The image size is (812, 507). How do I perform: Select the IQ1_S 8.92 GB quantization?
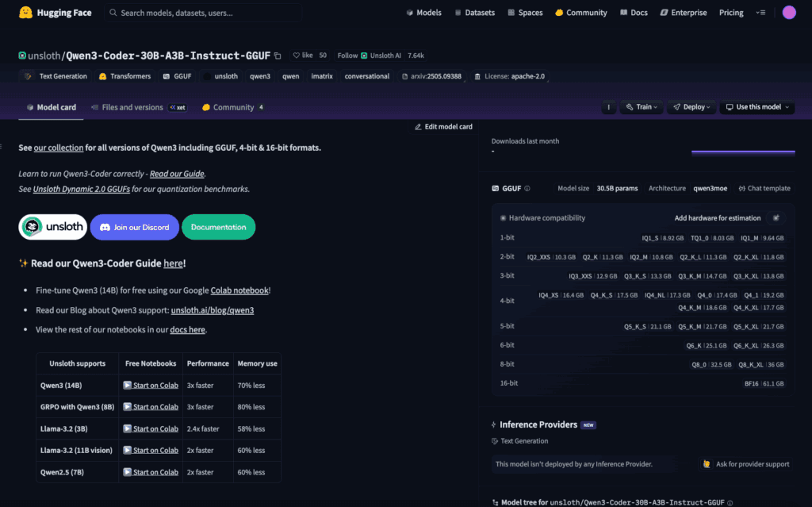pos(663,238)
